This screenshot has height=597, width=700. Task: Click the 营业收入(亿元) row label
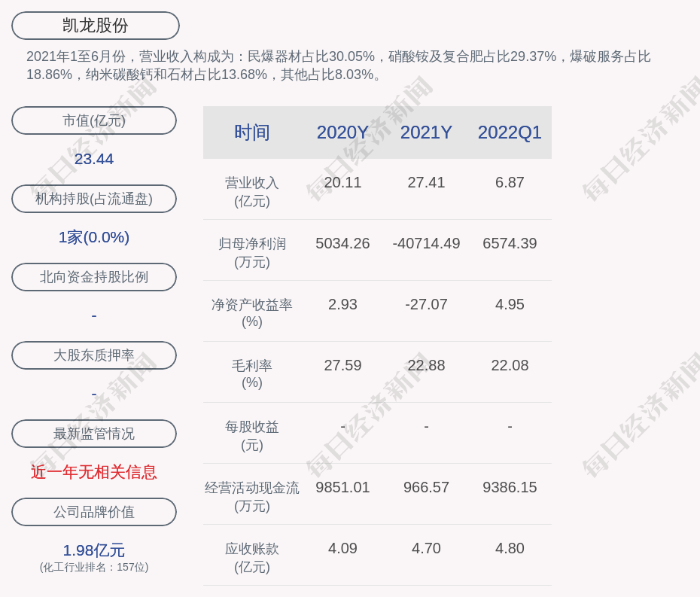252,192
